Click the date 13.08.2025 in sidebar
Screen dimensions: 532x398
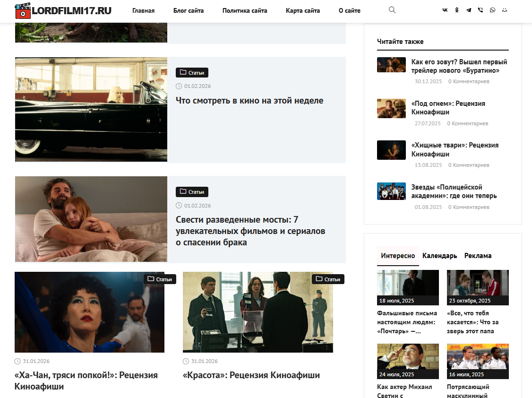click(428, 165)
